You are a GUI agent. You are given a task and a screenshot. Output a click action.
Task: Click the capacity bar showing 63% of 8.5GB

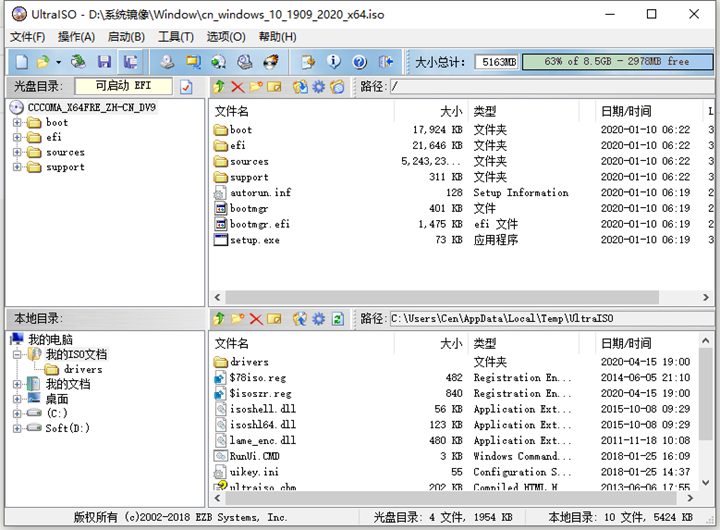tap(618, 62)
